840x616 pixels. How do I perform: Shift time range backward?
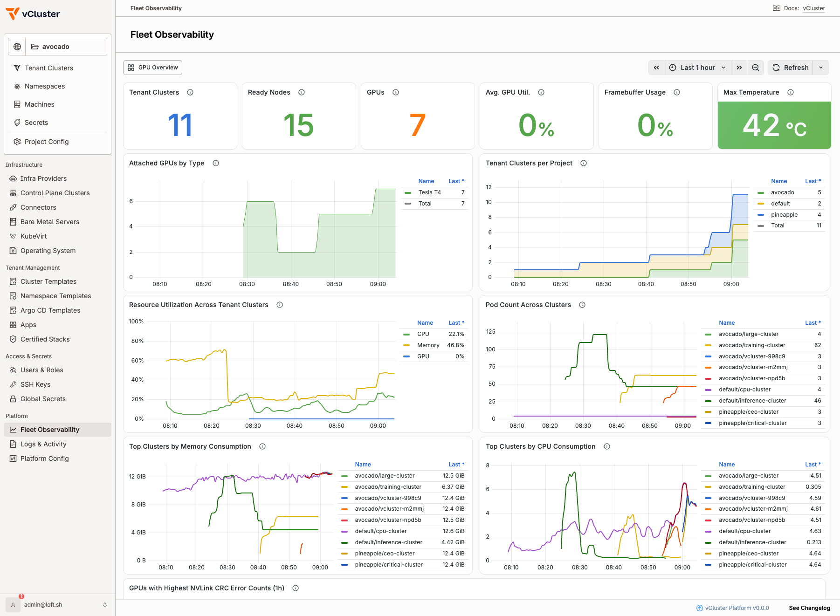[656, 68]
